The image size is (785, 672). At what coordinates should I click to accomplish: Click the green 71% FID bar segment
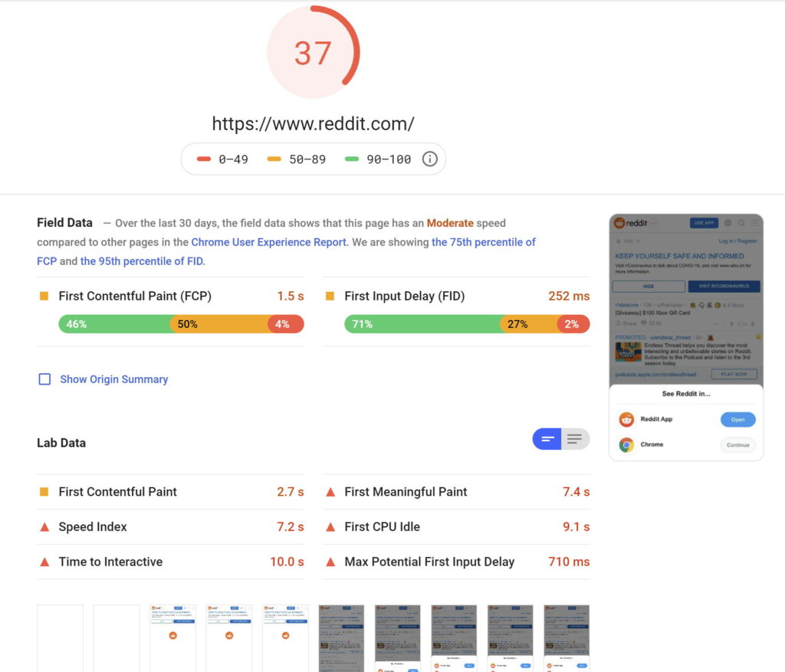pyautogui.click(x=422, y=324)
